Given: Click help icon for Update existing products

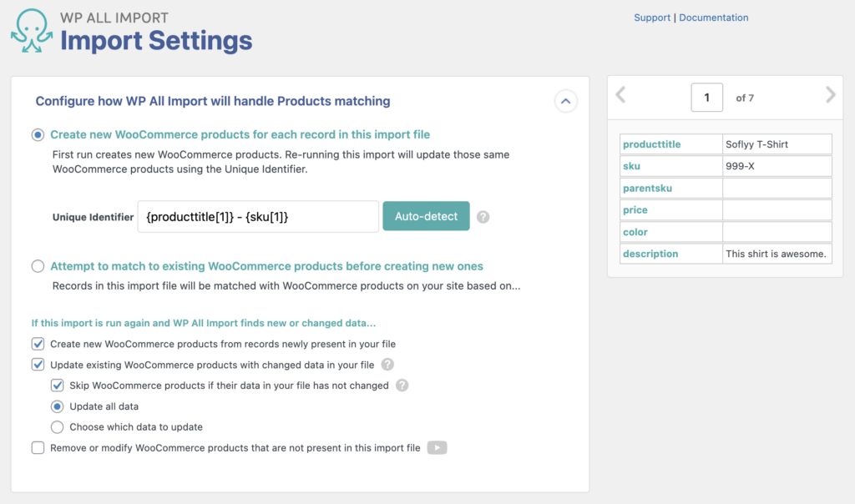Looking at the screenshot, I should pos(387,365).
